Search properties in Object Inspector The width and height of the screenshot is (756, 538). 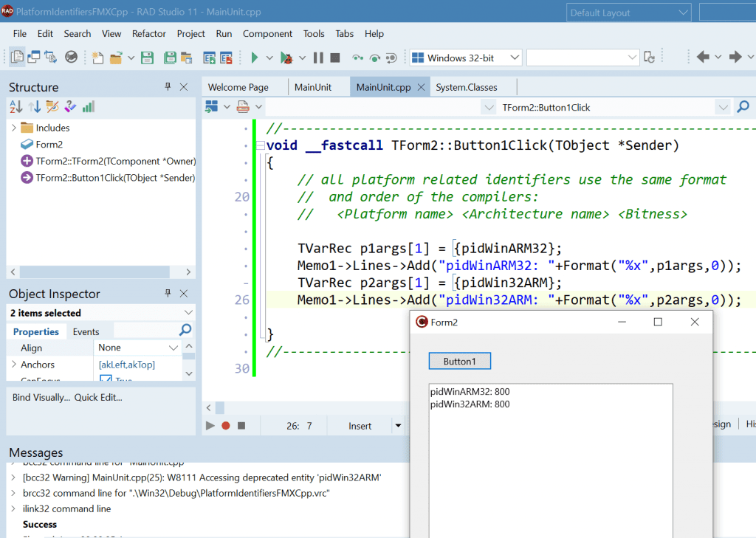[185, 330]
